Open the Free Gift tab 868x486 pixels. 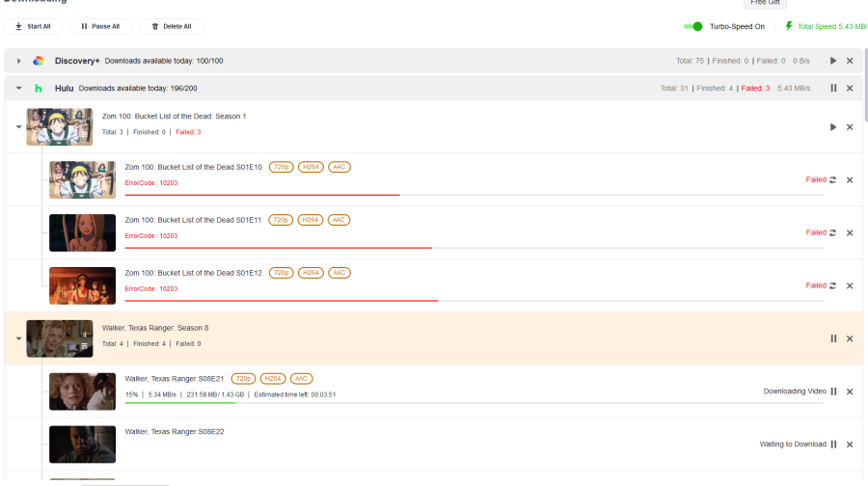[x=767, y=3]
